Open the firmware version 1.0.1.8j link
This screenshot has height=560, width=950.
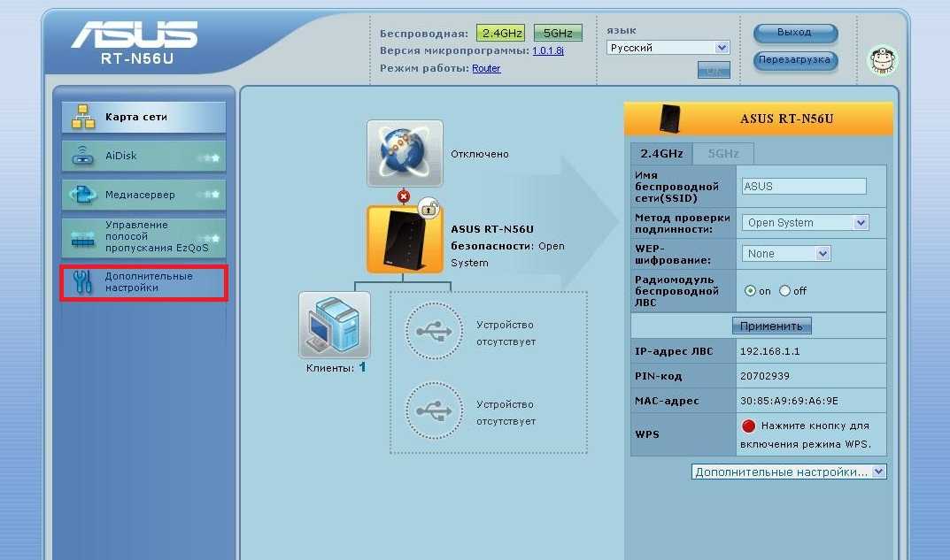point(548,51)
